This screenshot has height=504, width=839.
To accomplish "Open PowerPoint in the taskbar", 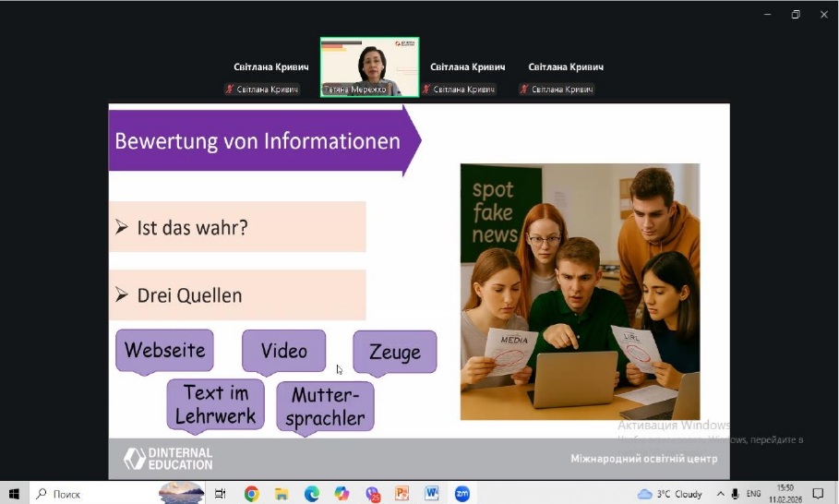I will click(402, 494).
